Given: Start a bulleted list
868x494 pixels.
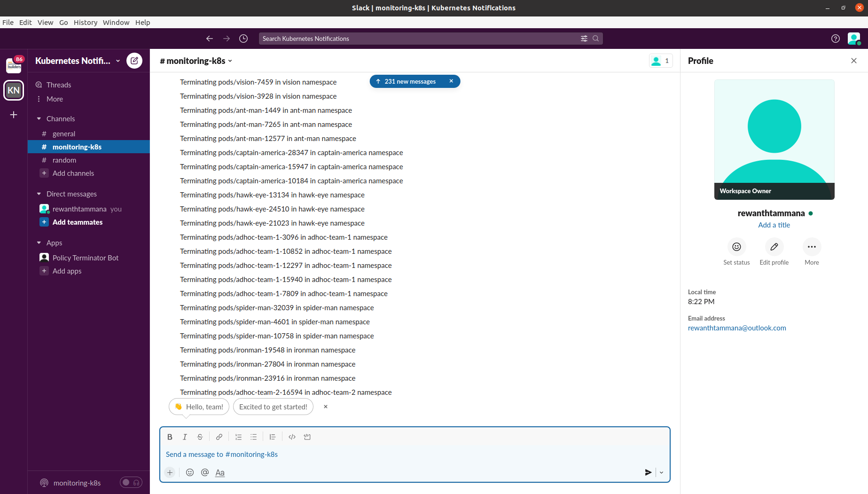Looking at the screenshot, I should pos(254,437).
